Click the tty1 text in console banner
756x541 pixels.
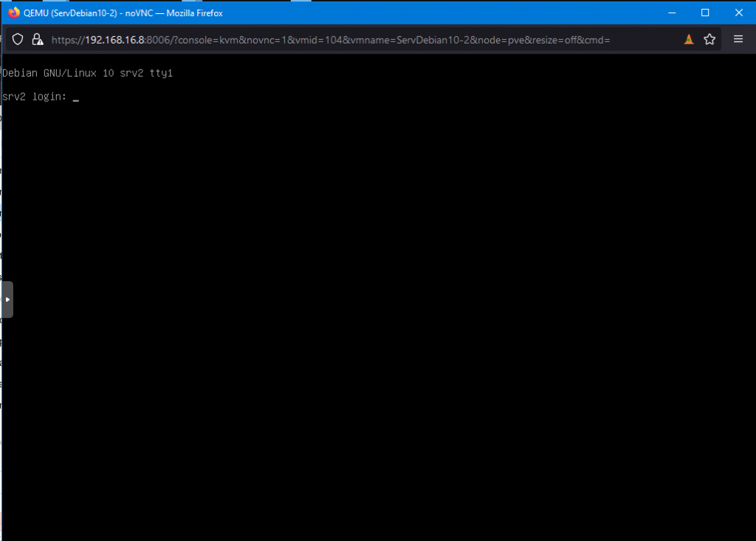tap(160, 73)
